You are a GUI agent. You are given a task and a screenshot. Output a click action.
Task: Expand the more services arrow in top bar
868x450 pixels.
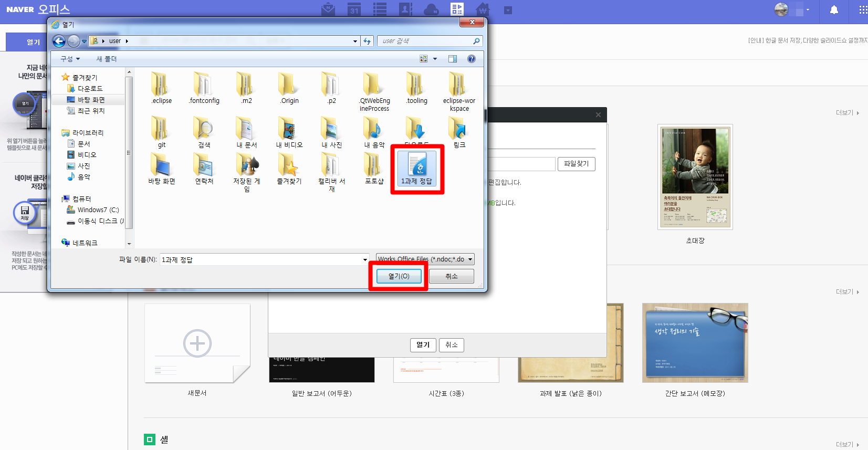[508, 10]
